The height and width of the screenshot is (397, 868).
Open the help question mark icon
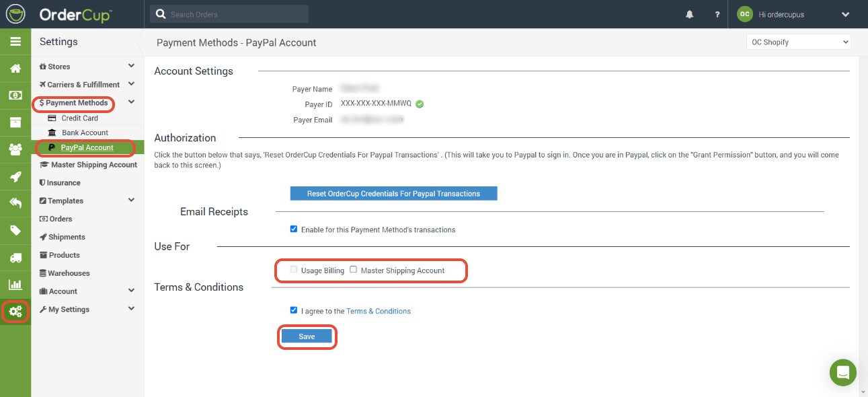(717, 14)
